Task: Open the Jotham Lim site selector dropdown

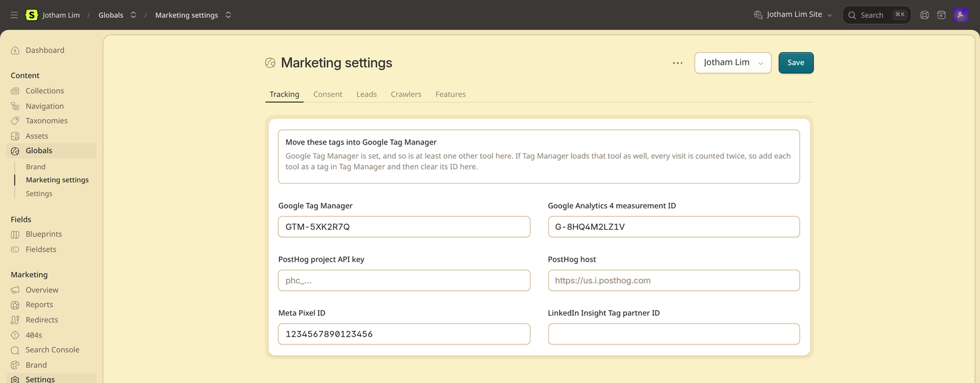Action: (733, 63)
